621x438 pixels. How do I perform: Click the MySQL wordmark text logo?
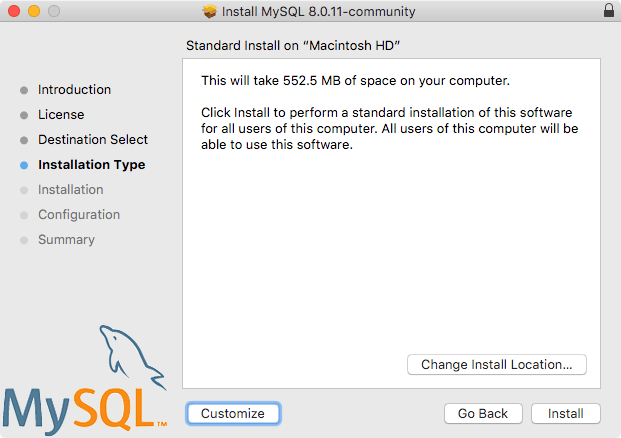pos(82,407)
